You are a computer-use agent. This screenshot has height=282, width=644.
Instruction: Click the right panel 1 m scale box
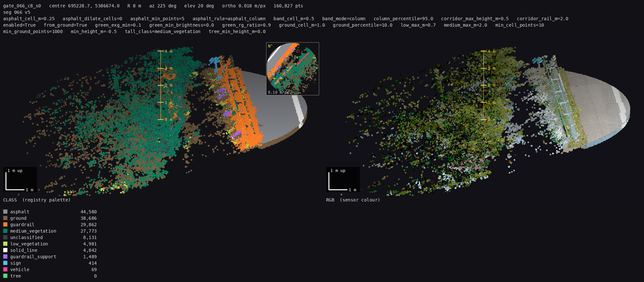(343, 180)
